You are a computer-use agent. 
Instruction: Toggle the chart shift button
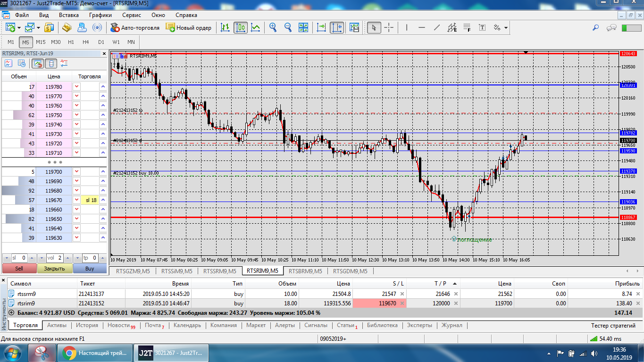click(x=337, y=28)
